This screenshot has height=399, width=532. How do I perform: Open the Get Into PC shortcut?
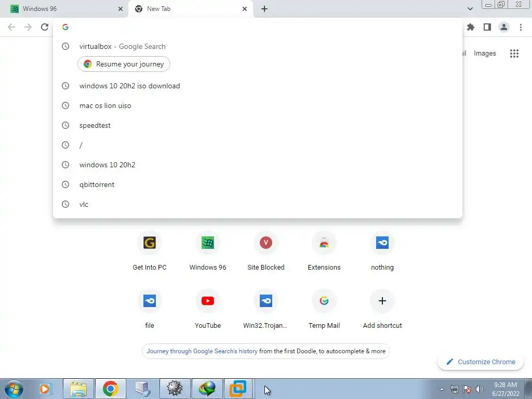(150, 251)
